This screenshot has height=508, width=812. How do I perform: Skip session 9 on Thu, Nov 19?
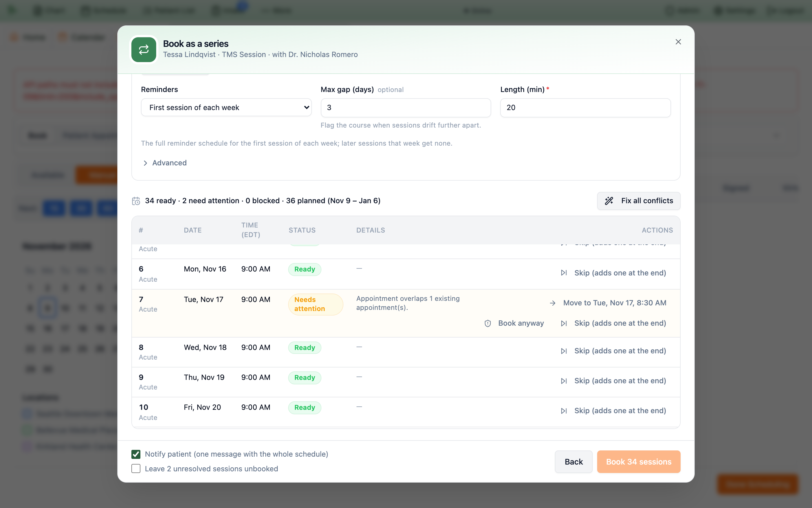pyautogui.click(x=613, y=381)
